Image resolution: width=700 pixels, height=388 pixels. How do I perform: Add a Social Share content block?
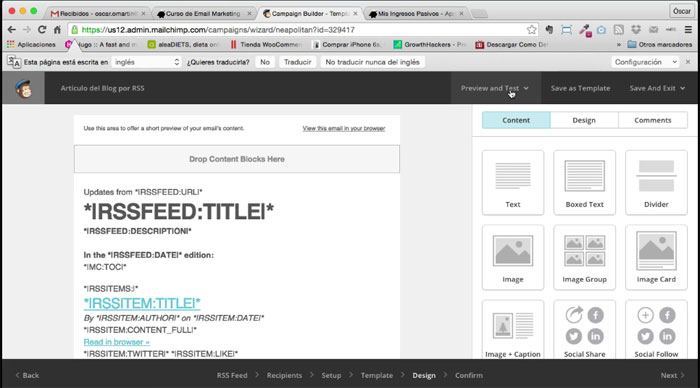pyautogui.click(x=584, y=330)
